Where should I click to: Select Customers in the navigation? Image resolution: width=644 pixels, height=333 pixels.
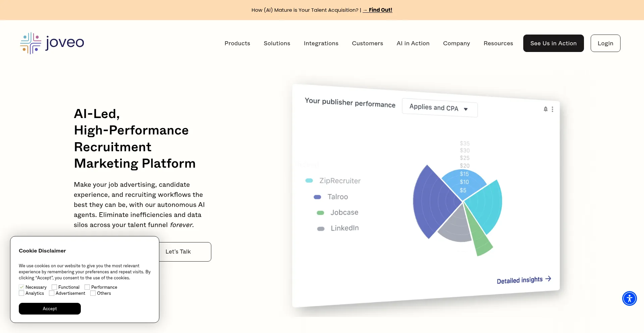click(367, 43)
